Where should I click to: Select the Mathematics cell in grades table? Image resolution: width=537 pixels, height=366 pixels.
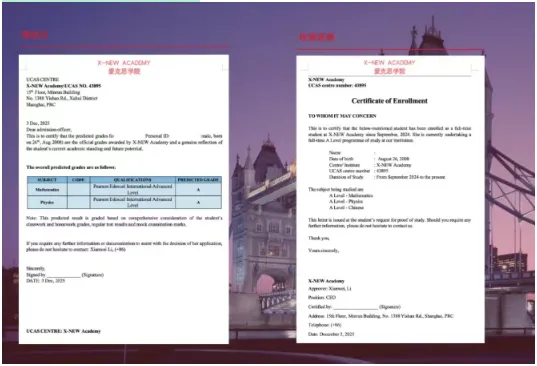47,189
